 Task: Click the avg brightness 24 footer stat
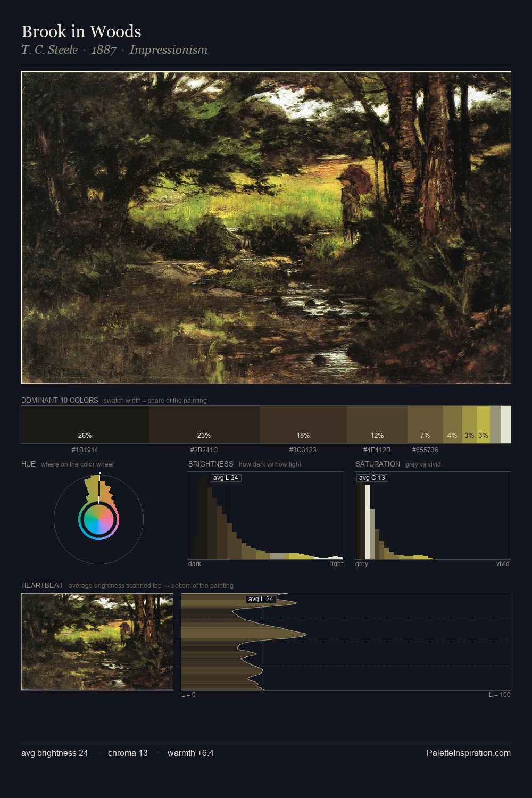pyautogui.click(x=55, y=753)
